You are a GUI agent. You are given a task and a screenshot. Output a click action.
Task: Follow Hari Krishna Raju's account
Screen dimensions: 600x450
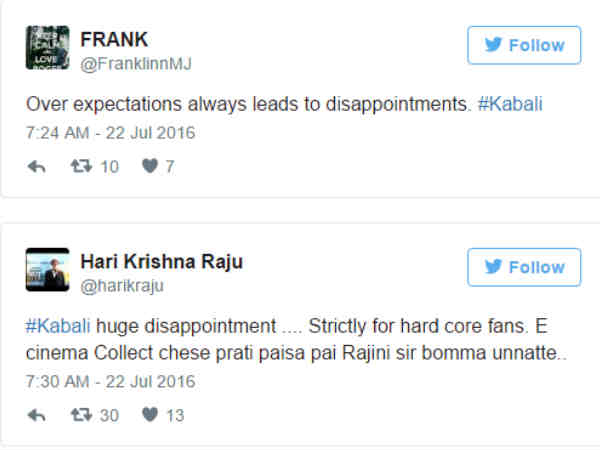[x=524, y=267]
